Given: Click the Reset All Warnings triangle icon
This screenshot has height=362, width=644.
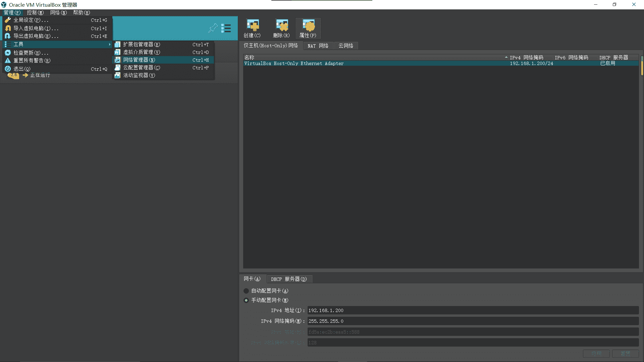Looking at the screenshot, I should point(8,60).
